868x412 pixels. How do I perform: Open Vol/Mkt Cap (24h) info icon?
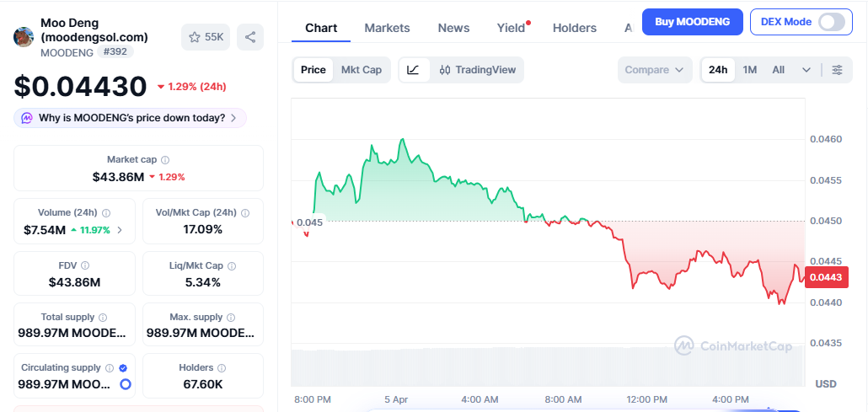[x=245, y=212]
